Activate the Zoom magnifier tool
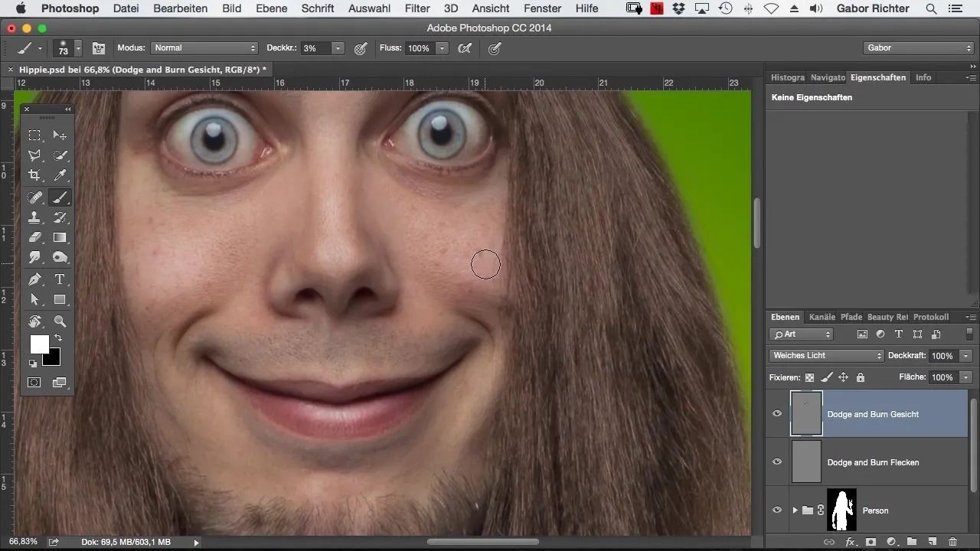 coord(60,321)
